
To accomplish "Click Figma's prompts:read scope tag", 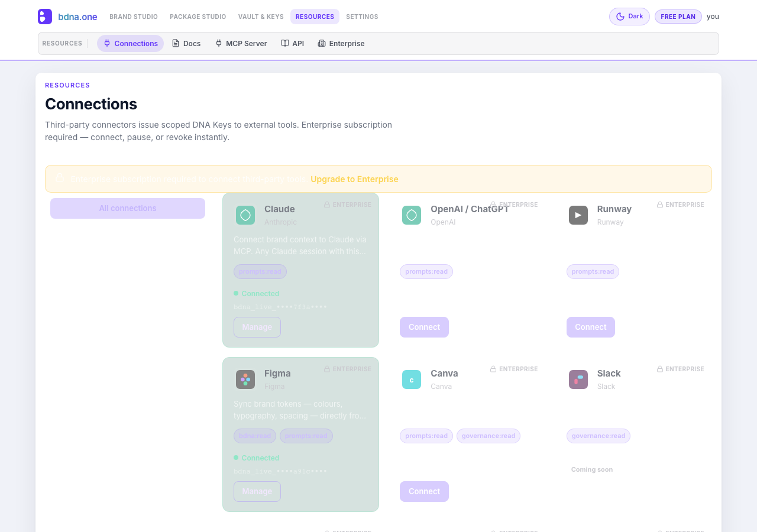I will tap(306, 436).
